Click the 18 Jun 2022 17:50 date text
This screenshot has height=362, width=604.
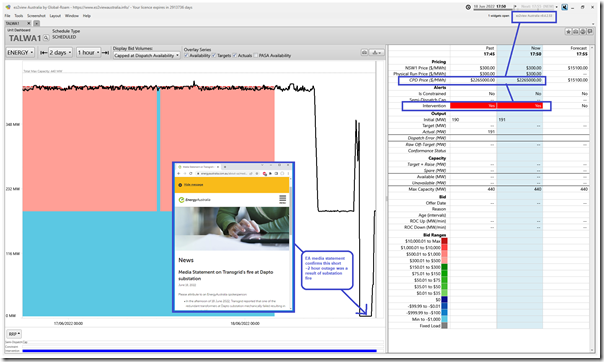(x=489, y=7)
